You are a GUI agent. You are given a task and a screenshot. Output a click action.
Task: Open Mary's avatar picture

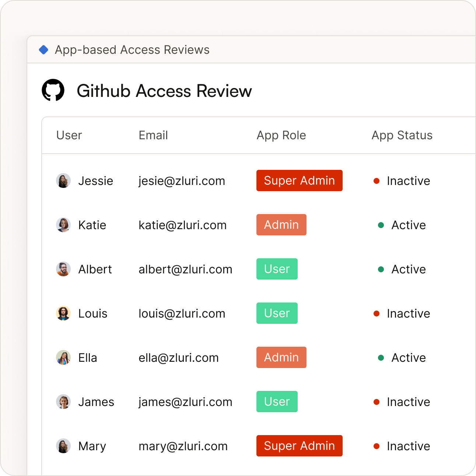pyautogui.click(x=63, y=446)
